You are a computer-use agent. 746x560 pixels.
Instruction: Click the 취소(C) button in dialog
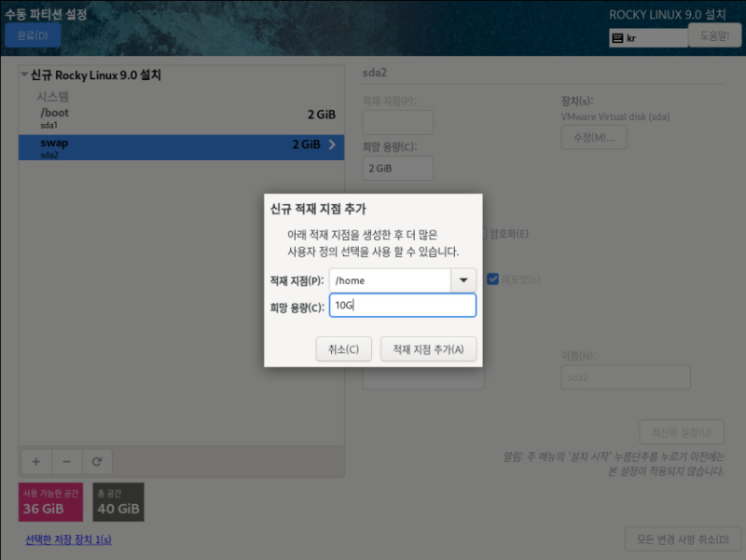343,349
